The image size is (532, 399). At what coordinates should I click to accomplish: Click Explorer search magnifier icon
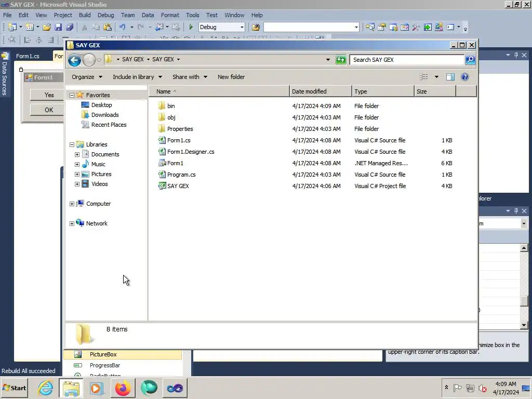(x=470, y=60)
